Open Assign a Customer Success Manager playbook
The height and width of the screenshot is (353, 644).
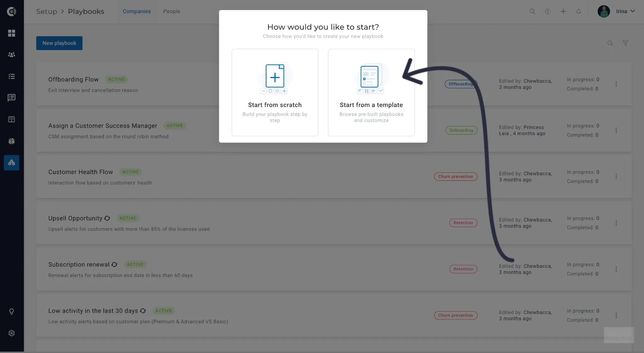coord(103,126)
